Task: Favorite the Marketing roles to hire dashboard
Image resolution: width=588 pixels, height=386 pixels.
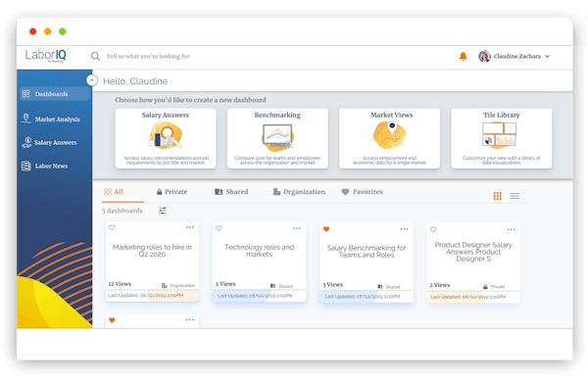Action: tap(112, 227)
